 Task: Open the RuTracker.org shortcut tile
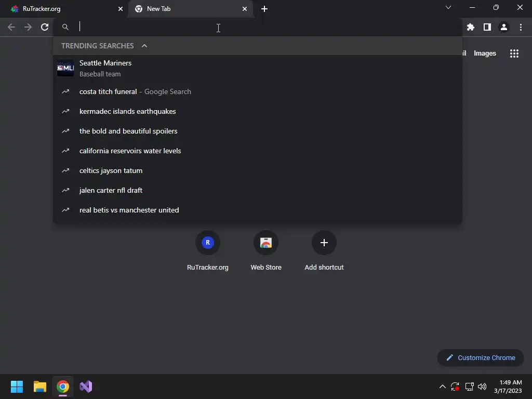(x=208, y=251)
